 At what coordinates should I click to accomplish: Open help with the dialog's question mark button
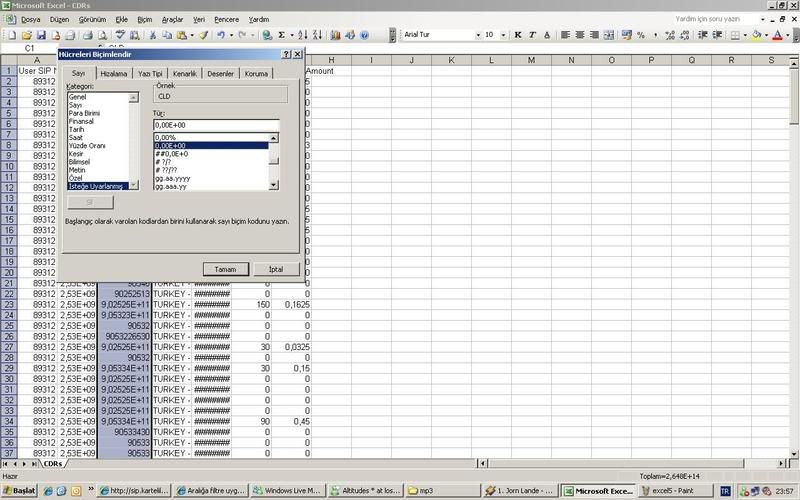(x=286, y=54)
